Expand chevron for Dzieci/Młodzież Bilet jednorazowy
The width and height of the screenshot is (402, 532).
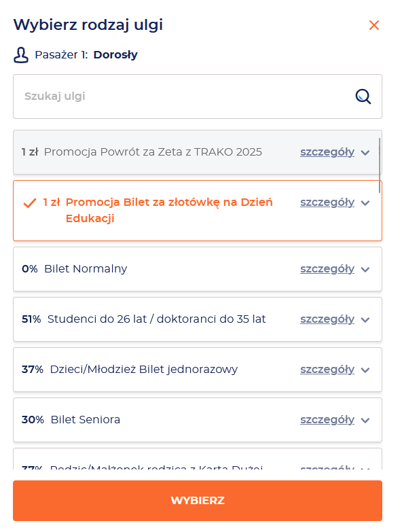coord(365,370)
